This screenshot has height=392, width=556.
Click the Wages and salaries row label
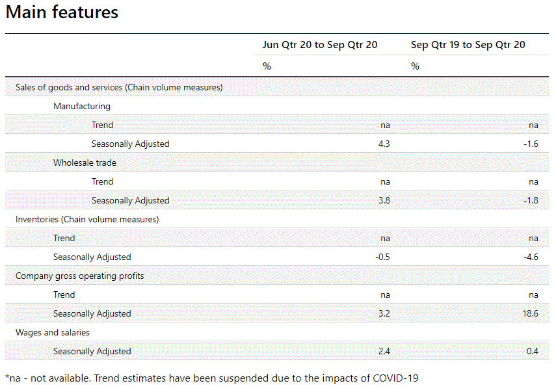[53, 332]
